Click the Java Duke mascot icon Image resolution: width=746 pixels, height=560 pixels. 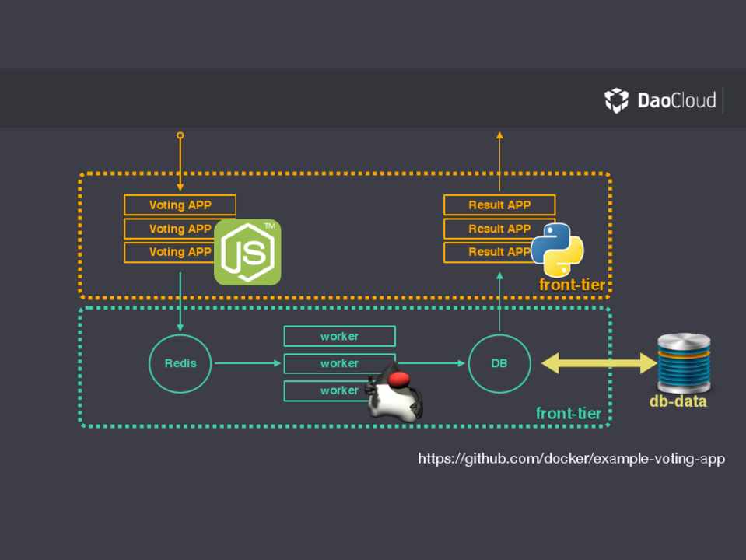click(397, 394)
